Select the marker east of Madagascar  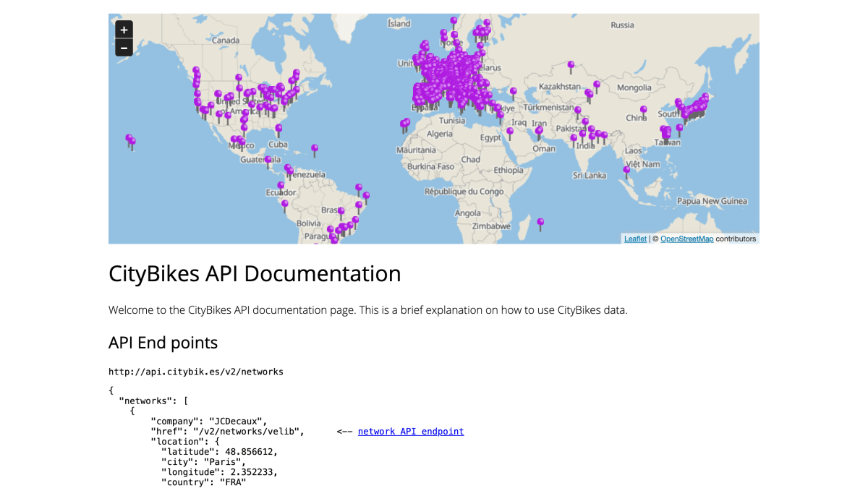tap(540, 225)
